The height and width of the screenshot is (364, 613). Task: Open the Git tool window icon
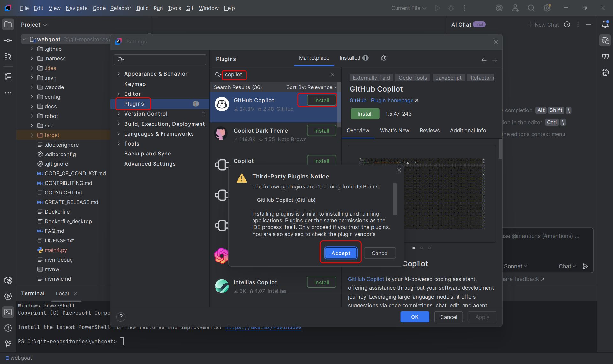point(8,344)
